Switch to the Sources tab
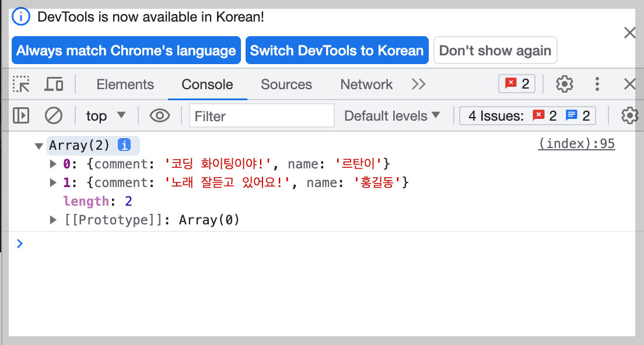Screen dimensions: 644x345 286,84
